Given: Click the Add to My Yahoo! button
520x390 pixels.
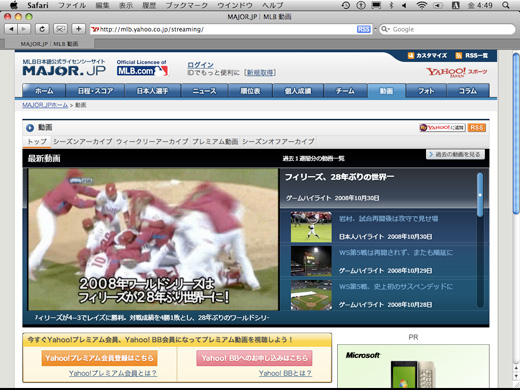Looking at the screenshot, I should (x=442, y=128).
